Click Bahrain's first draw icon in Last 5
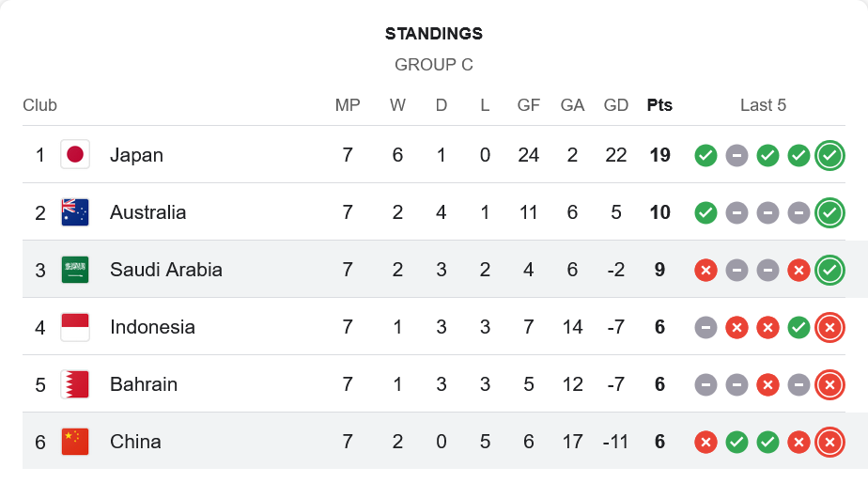This screenshot has height=483, width=868. click(x=705, y=384)
